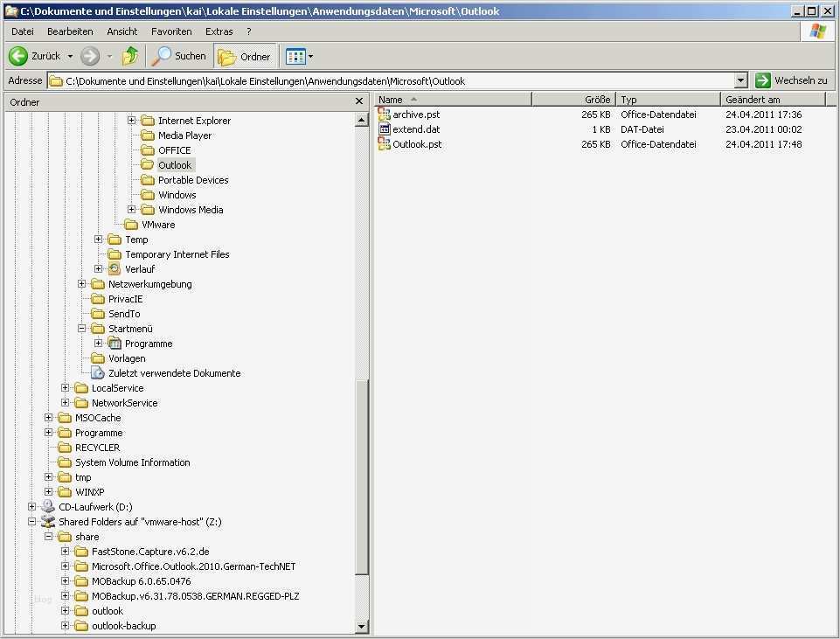Select archive.pst file icon
The height and width of the screenshot is (639, 840).
(x=384, y=115)
